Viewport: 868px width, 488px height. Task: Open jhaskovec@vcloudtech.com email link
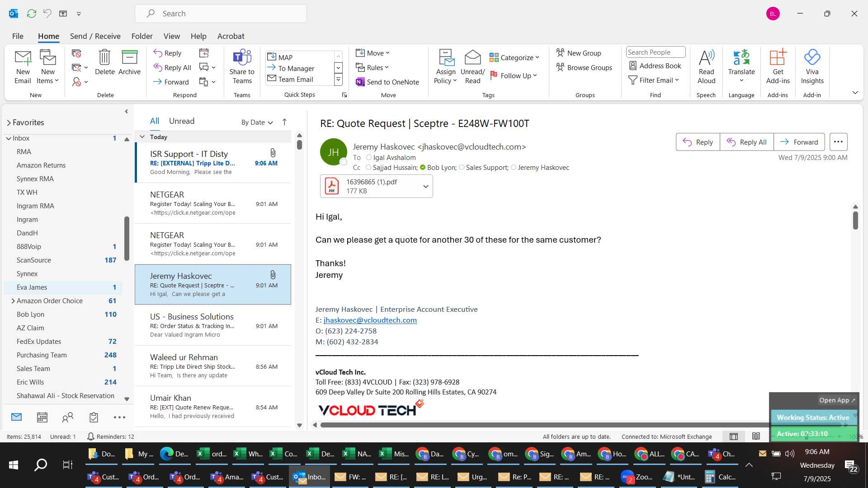pos(370,320)
